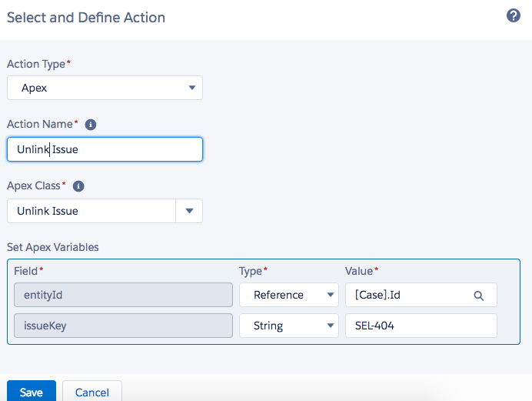Click the SEL-404 value field

(x=421, y=326)
